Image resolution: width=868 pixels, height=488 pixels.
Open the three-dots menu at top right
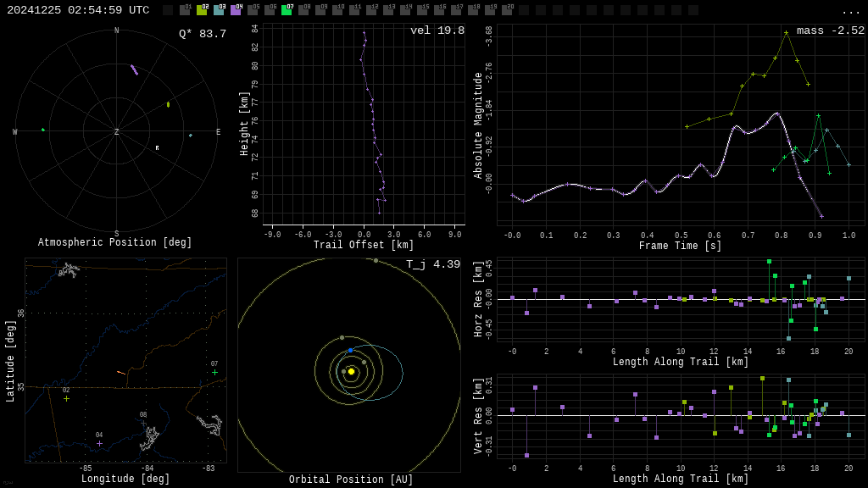(850, 11)
